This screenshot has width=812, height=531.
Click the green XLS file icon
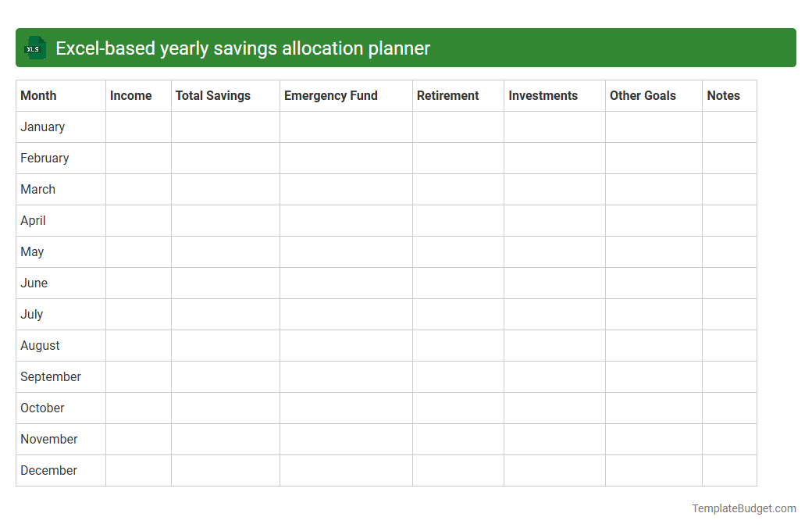pyautogui.click(x=34, y=48)
